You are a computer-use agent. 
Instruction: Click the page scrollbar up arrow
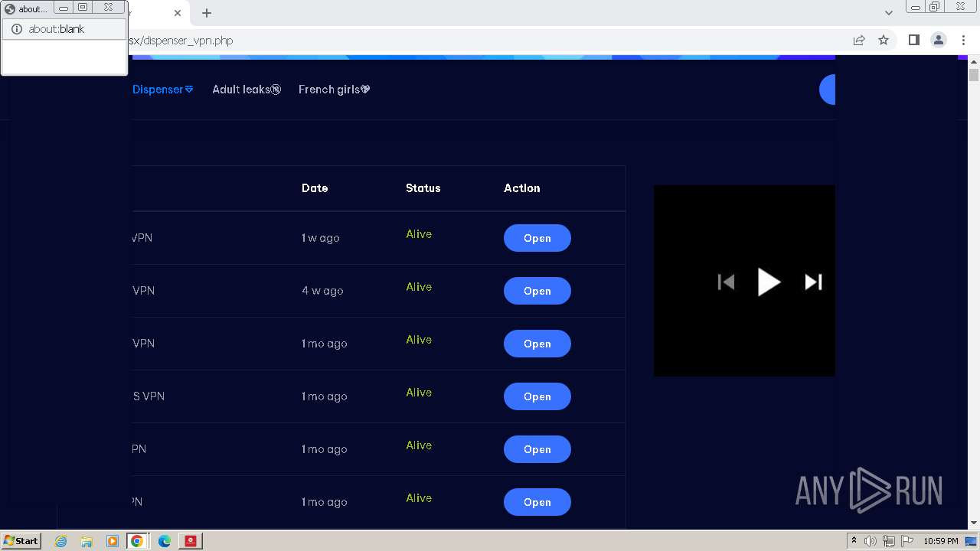(x=974, y=62)
